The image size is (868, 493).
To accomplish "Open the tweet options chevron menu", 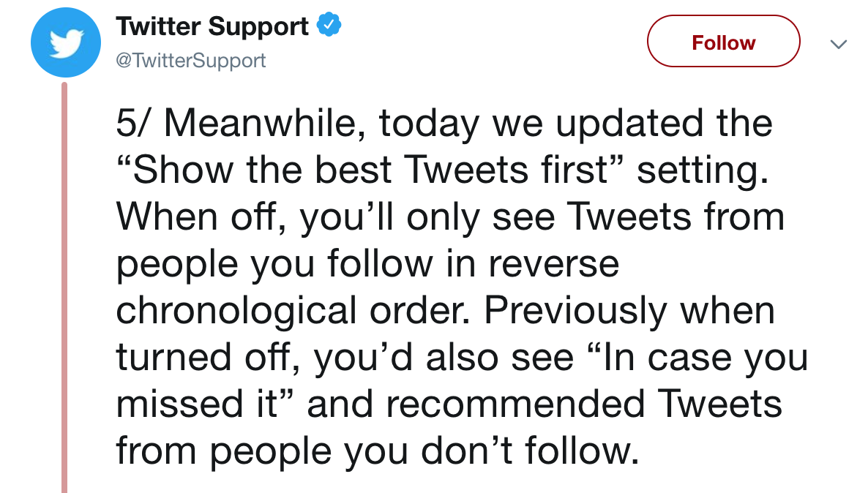I will click(x=838, y=45).
